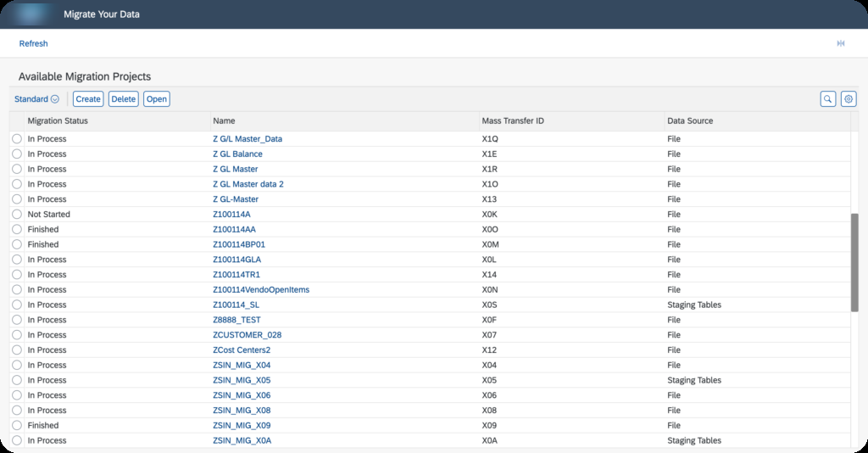Click Finished status in Z100114BP01 row
This screenshot has height=453, width=868.
(x=43, y=244)
